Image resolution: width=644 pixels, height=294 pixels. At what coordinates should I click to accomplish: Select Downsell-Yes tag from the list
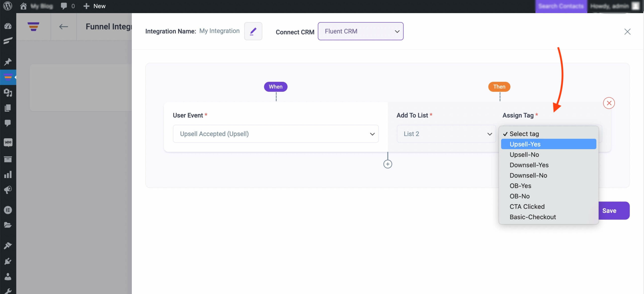529,165
